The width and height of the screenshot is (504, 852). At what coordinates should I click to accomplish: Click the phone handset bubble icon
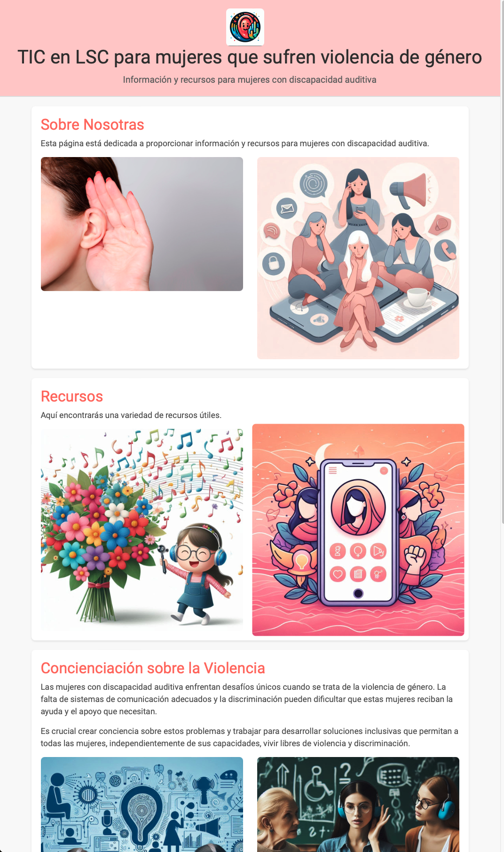tap(446, 250)
